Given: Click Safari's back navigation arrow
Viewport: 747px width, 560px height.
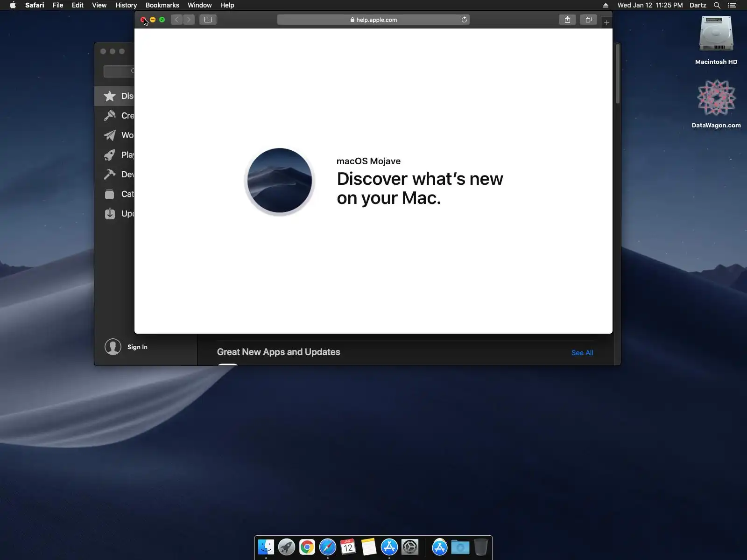Looking at the screenshot, I should pos(176,20).
